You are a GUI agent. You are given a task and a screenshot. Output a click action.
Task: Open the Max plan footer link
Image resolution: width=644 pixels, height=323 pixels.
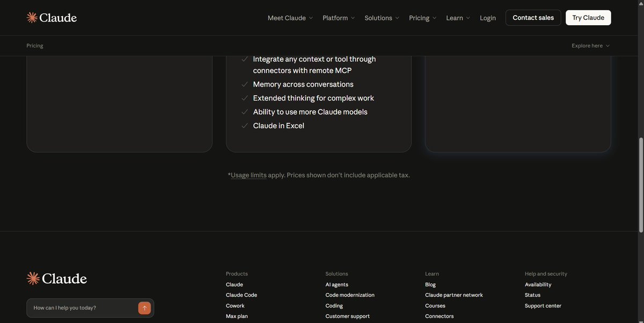(237, 317)
